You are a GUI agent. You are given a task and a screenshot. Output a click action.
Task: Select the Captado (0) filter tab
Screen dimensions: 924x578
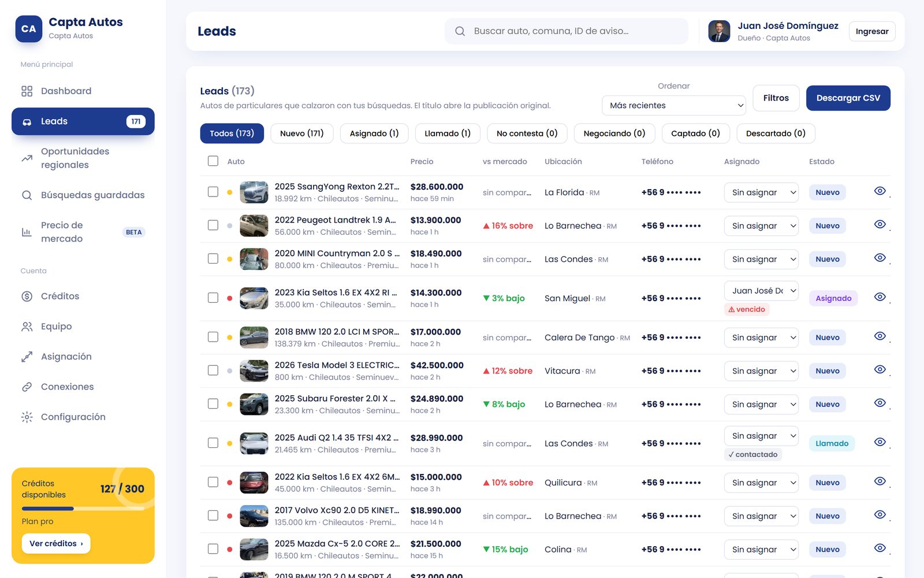click(x=696, y=134)
